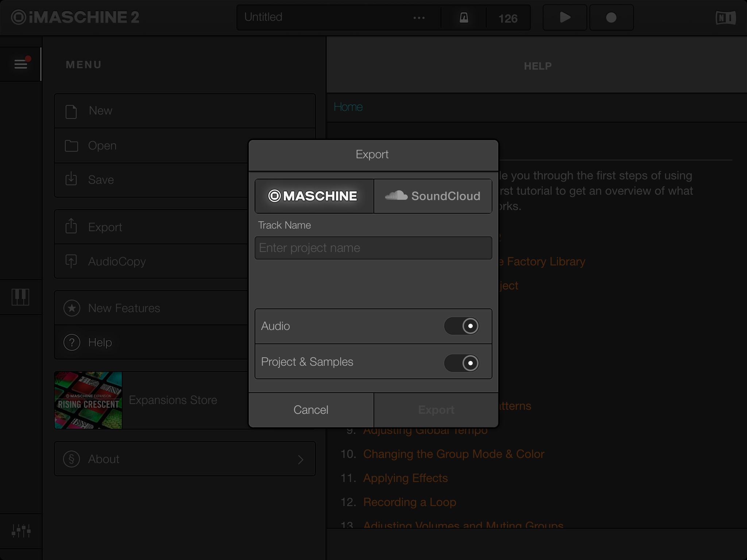Open the Recording a Loop tutorial
The height and width of the screenshot is (560, 747).
[410, 502]
